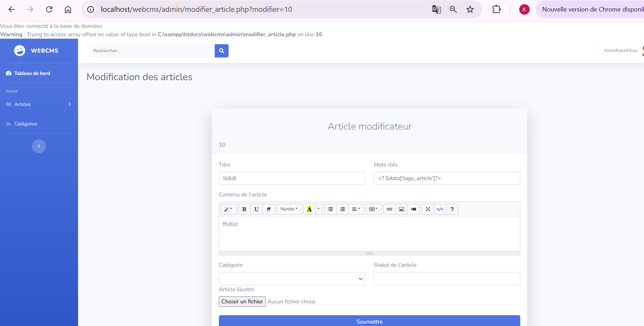This screenshot has width=644, height=326.
Task: Expand the Articles sidebar menu
Action: pos(39,104)
